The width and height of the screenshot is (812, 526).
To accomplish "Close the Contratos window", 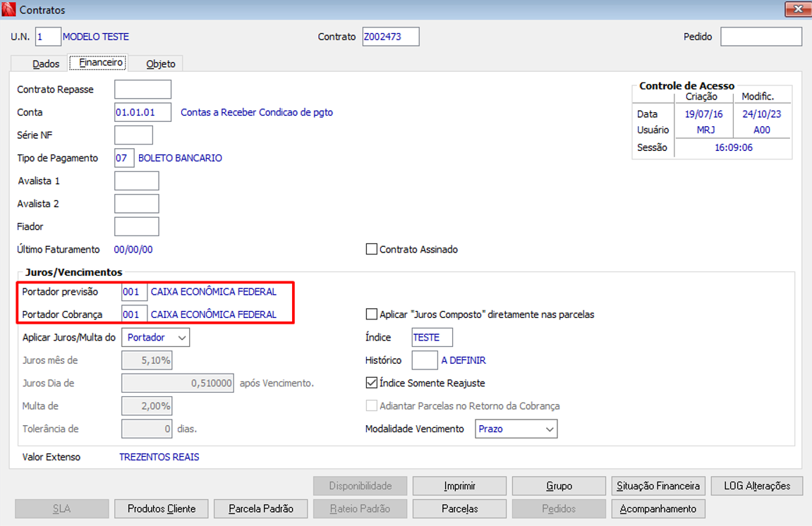I will click(798, 8).
